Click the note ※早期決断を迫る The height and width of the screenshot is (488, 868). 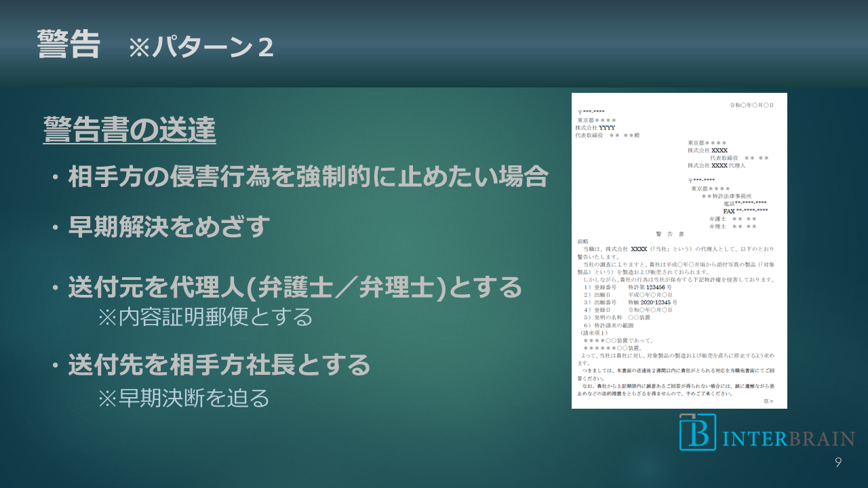click(184, 398)
